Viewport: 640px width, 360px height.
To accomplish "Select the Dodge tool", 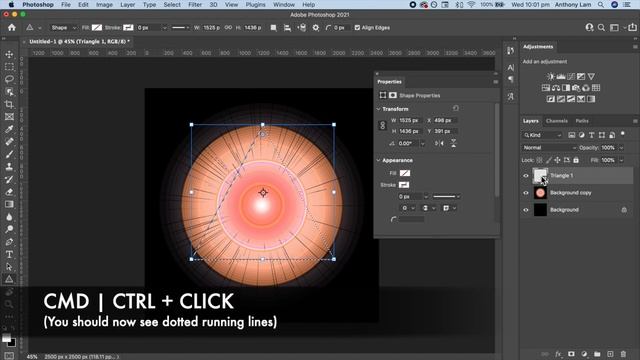I will pyautogui.click(x=9, y=229).
